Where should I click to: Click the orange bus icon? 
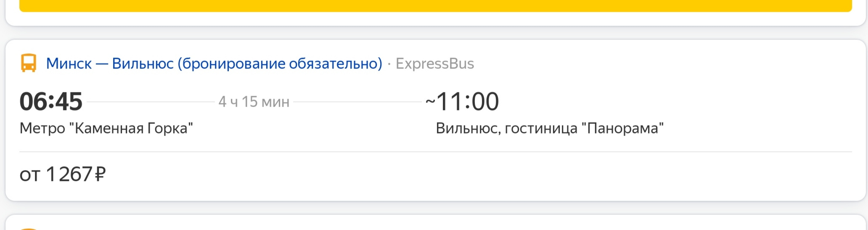click(29, 63)
